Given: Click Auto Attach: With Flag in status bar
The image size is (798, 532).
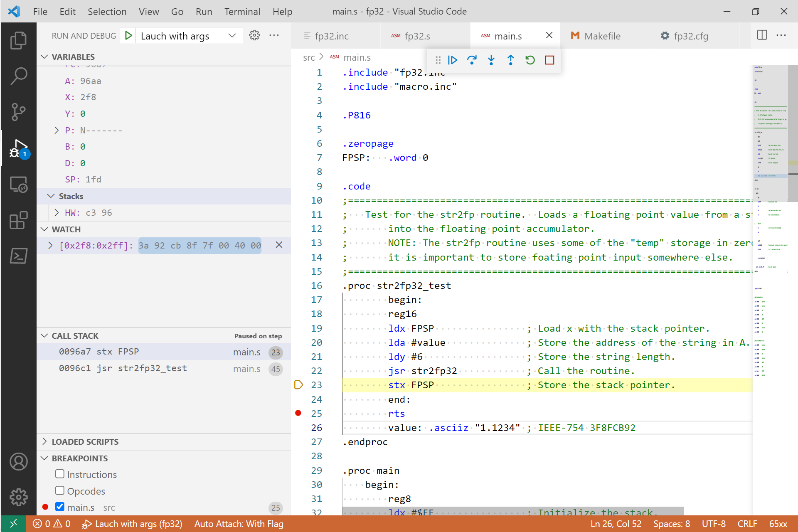Looking at the screenshot, I should click(238, 524).
